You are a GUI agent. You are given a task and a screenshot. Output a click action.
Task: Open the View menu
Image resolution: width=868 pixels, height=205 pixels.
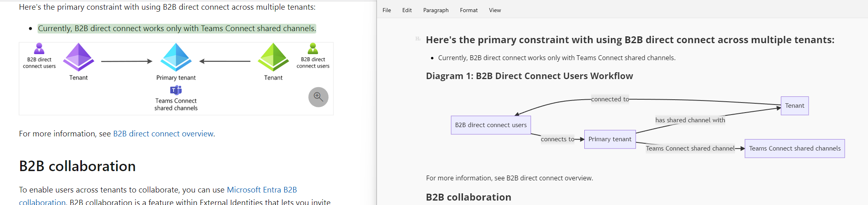point(495,10)
